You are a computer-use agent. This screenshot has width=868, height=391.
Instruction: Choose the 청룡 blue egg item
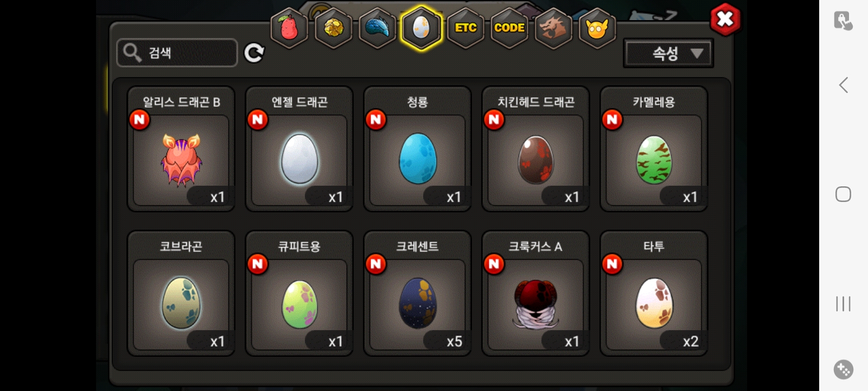(418, 149)
